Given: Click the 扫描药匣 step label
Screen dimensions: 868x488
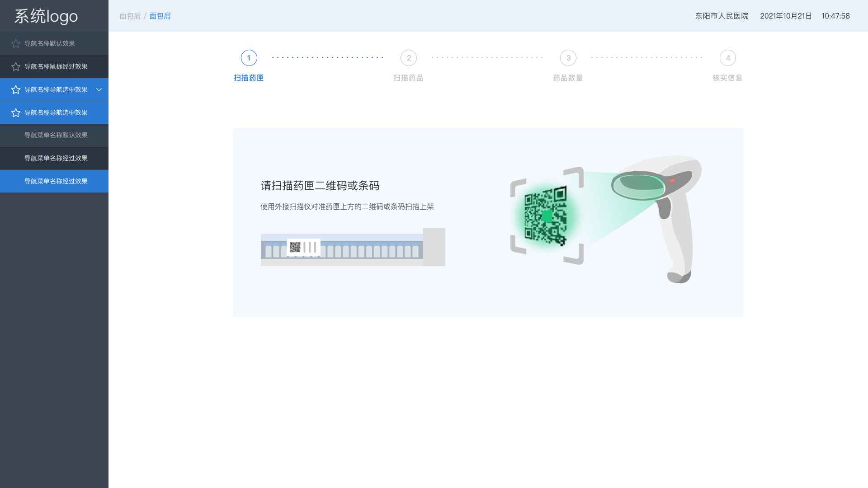Looking at the screenshot, I should 248,78.
